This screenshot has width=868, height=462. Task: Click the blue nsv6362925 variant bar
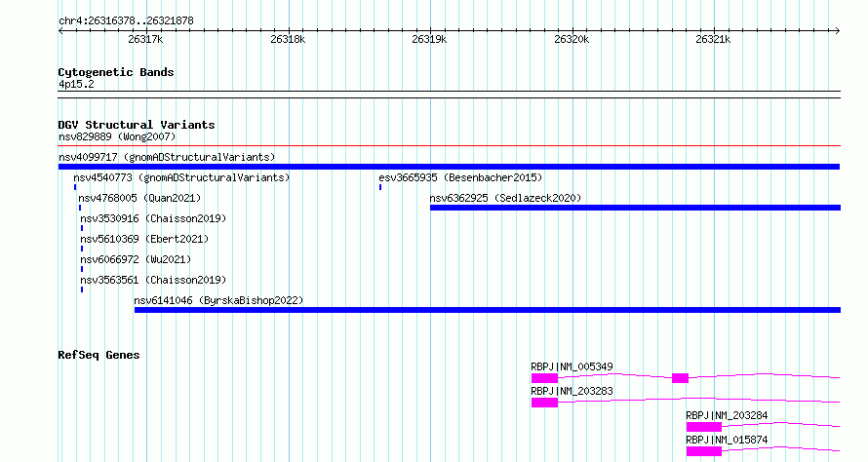click(635, 208)
